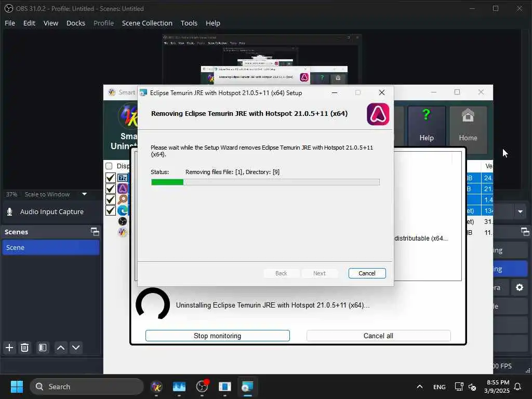
Task: Toggle the Display column header checkbox
Action: coord(109,166)
